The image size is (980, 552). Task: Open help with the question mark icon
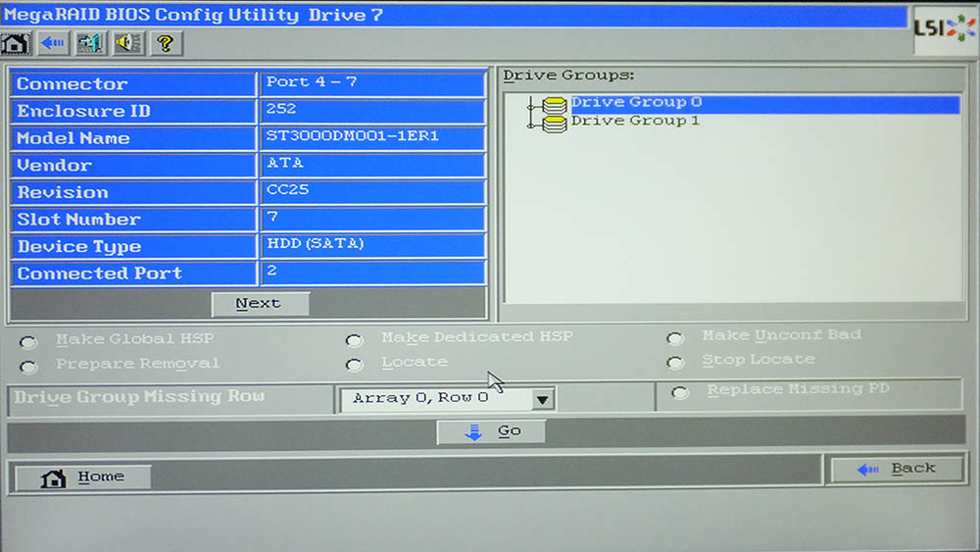point(166,44)
